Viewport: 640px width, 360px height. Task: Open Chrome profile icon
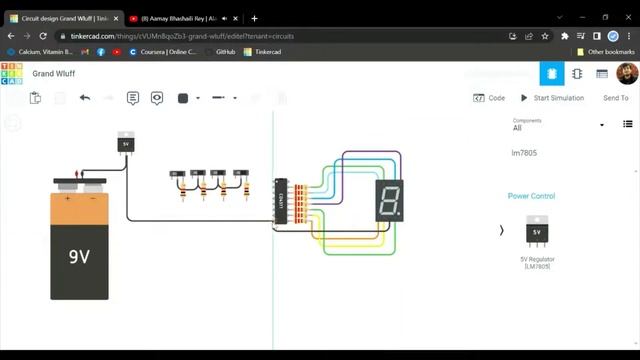tap(613, 36)
